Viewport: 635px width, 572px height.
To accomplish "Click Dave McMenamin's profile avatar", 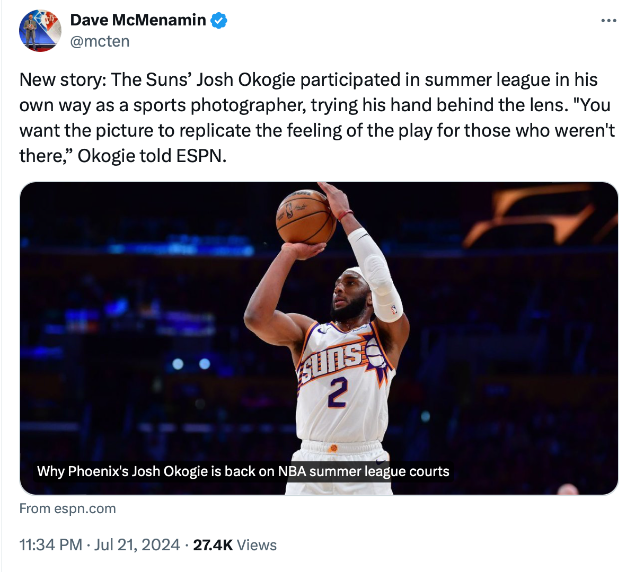I will pos(40,31).
